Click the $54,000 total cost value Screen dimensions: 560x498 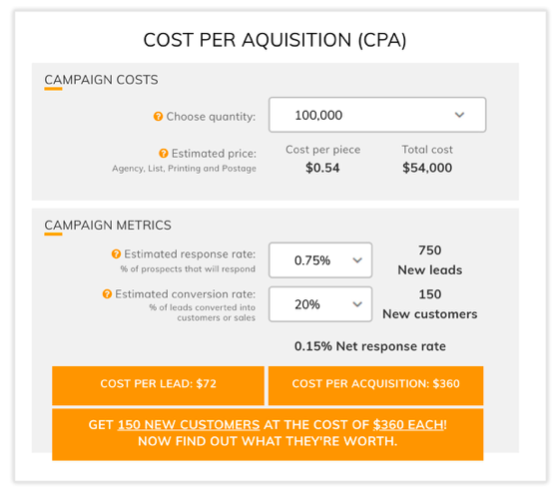coord(427,168)
